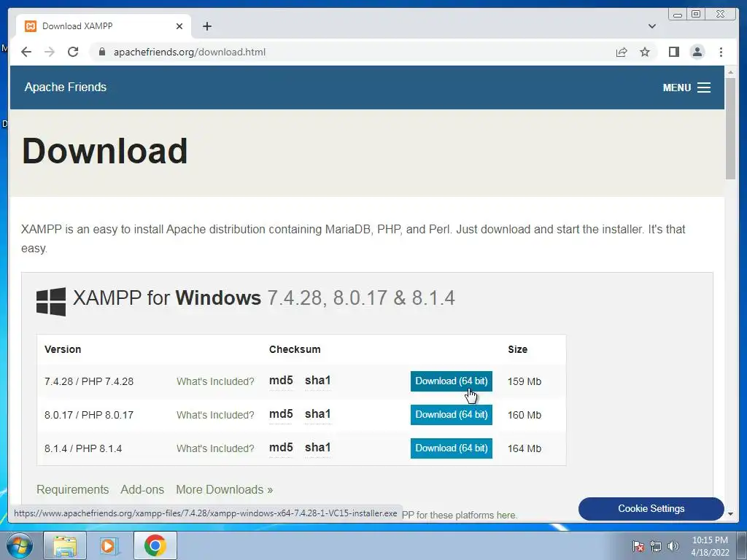Click the padlock site info icon
This screenshot has width=747, height=560.
click(101, 52)
